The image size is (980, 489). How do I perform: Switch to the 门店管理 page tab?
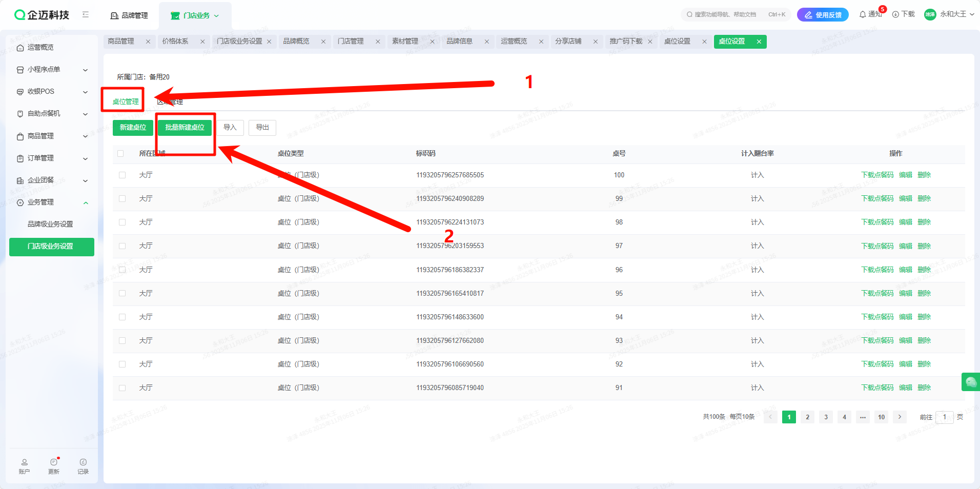tap(351, 42)
